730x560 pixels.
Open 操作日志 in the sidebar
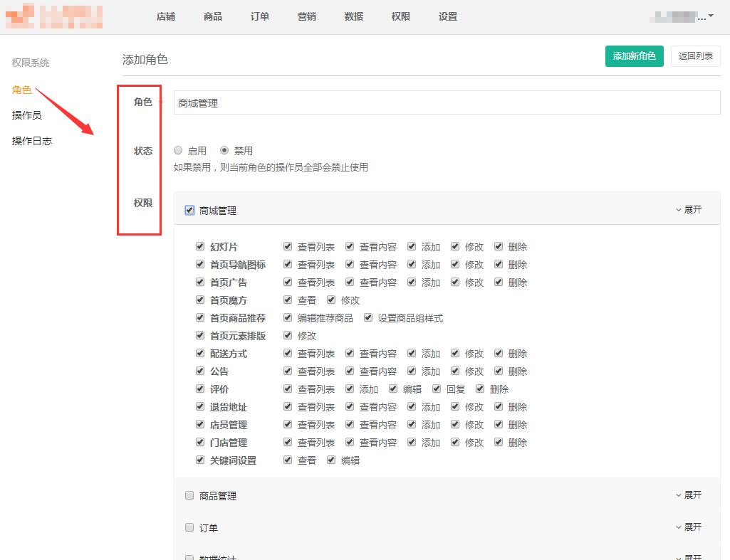32,141
